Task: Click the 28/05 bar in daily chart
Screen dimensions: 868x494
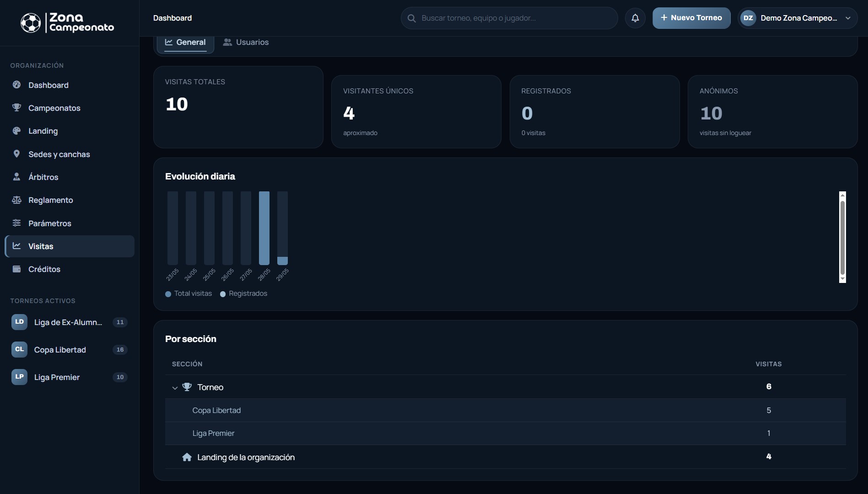Action: click(264, 228)
